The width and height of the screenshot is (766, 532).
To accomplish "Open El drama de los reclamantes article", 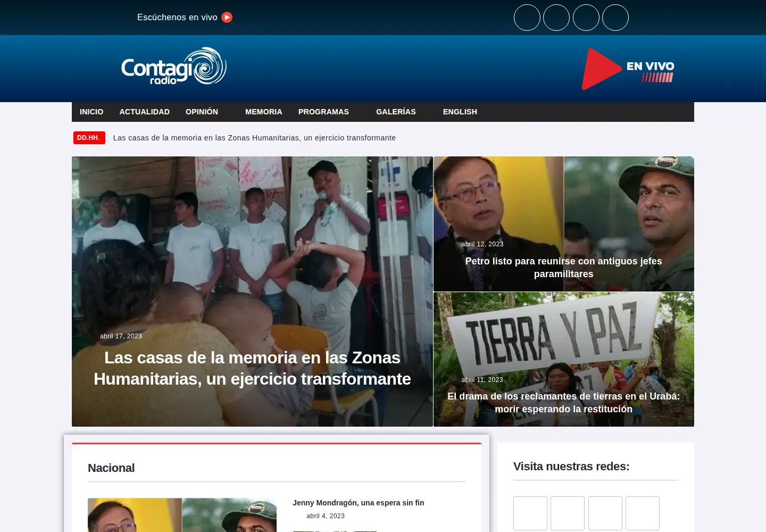I will point(563,403).
